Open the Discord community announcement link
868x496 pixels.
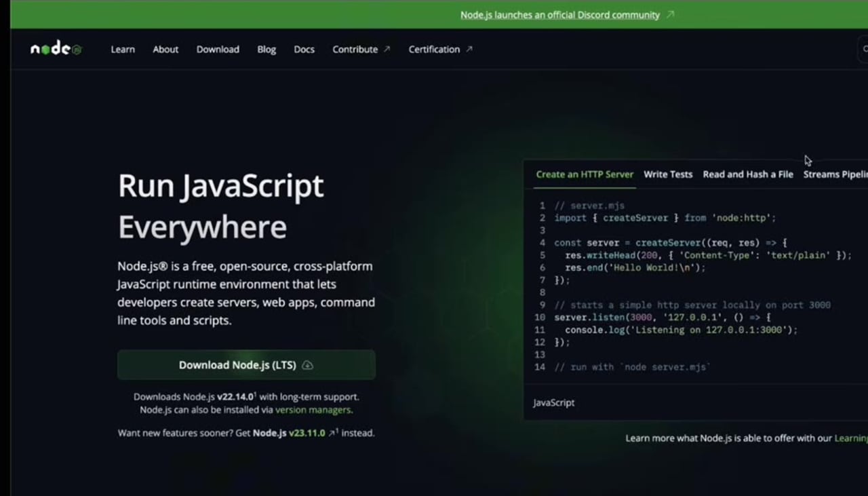560,15
